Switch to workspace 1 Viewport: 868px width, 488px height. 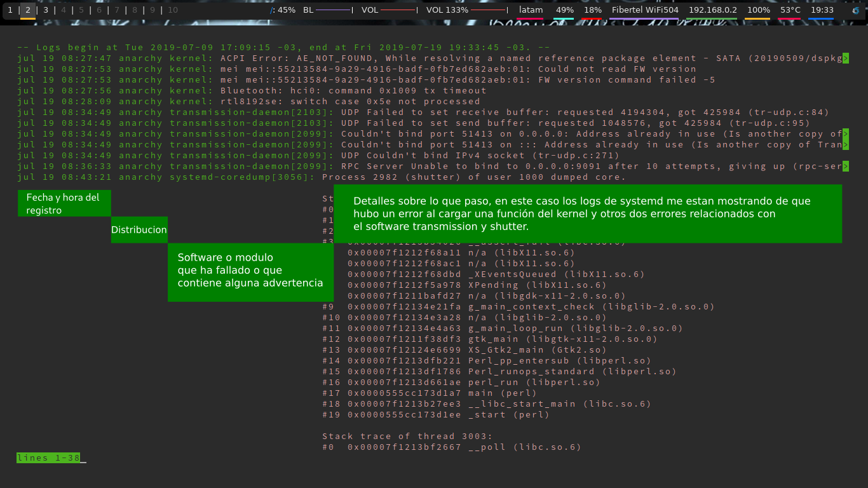click(x=10, y=10)
